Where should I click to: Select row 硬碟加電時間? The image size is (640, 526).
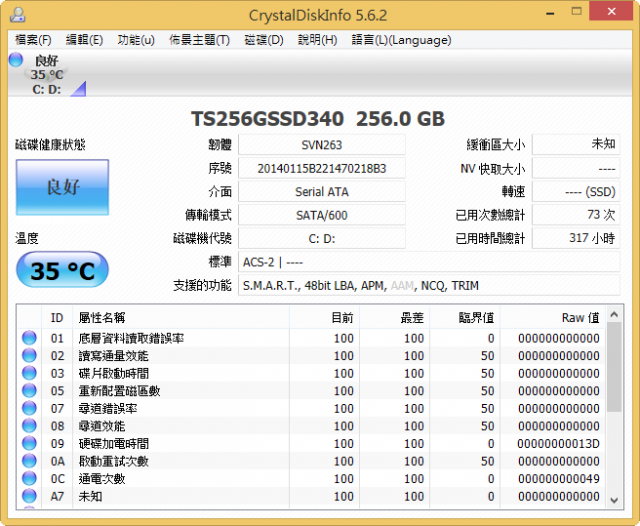[x=312, y=443]
